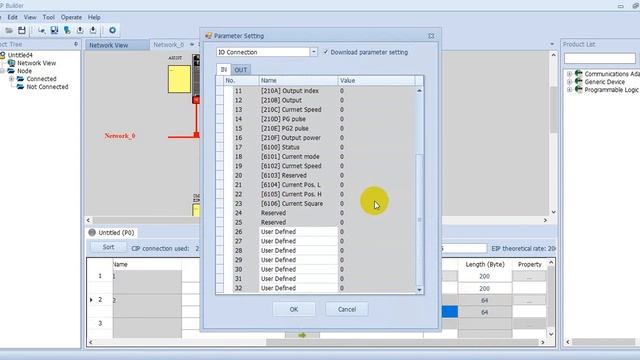The image size is (640, 360).
Task: Switch to the IN tab
Action: (x=224, y=70)
